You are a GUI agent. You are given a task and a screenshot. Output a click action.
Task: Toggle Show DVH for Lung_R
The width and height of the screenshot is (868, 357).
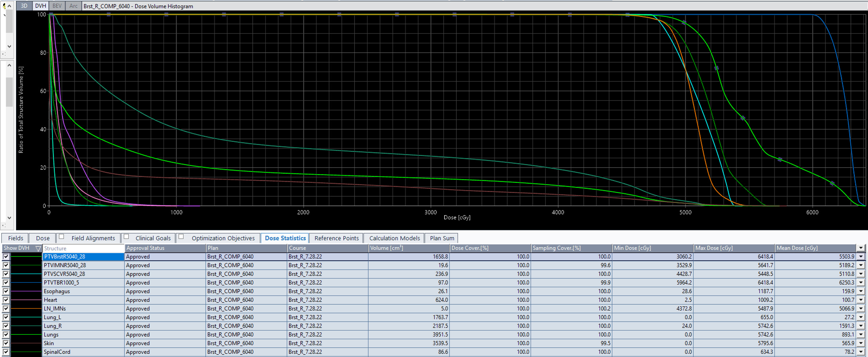pos(6,326)
